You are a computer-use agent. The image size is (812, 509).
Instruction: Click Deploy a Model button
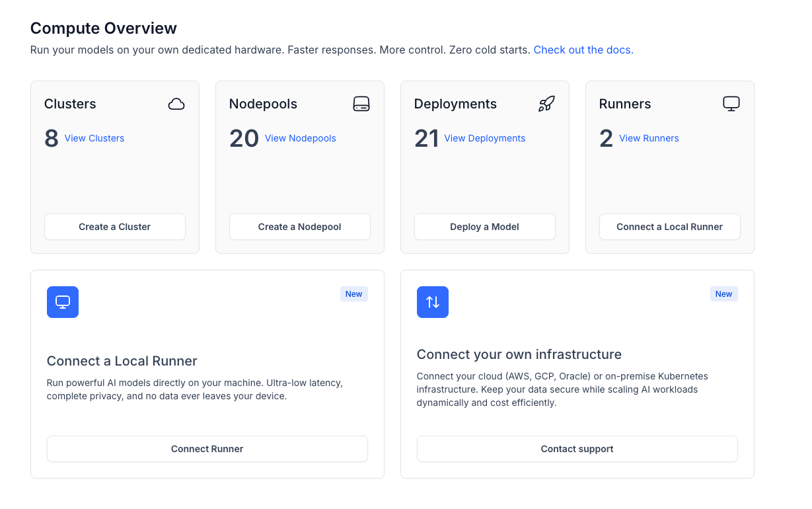(485, 227)
